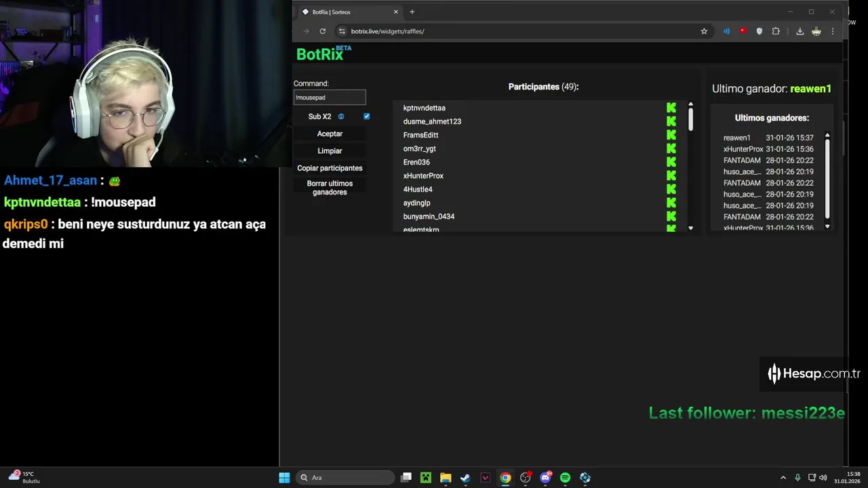The image size is (868, 488).
Task: Click participants list scroll-down arrow
Action: 690,228
